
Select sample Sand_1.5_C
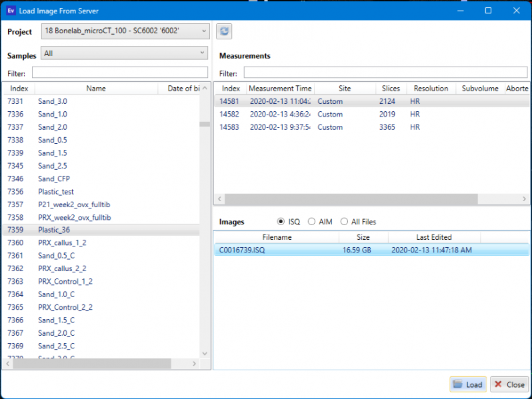(x=101, y=320)
